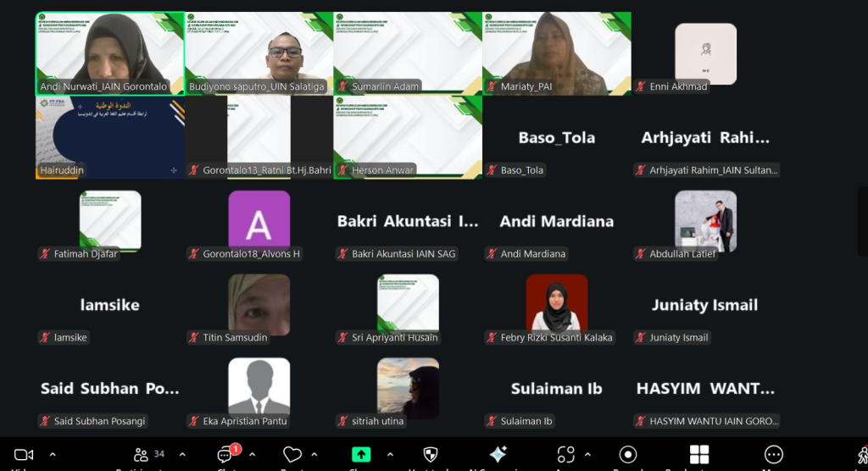Select the purple A avatar of Gorontalo18_Alvons H

259,219
